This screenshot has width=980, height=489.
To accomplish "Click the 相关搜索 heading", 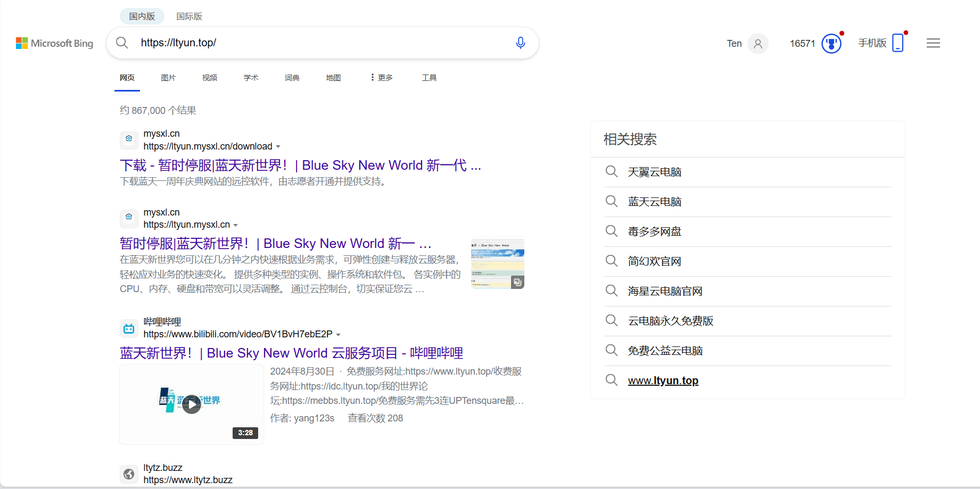I will (630, 139).
